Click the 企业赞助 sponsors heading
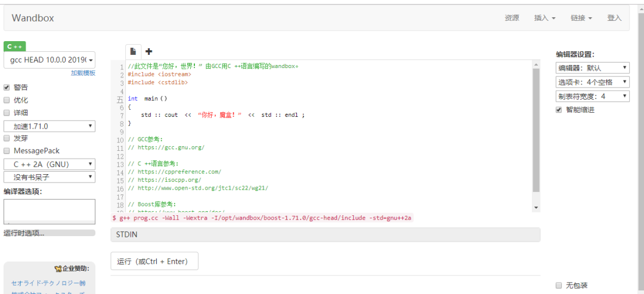Image resolution: width=644 pixels, height=294 pixels. click(72, 269)
